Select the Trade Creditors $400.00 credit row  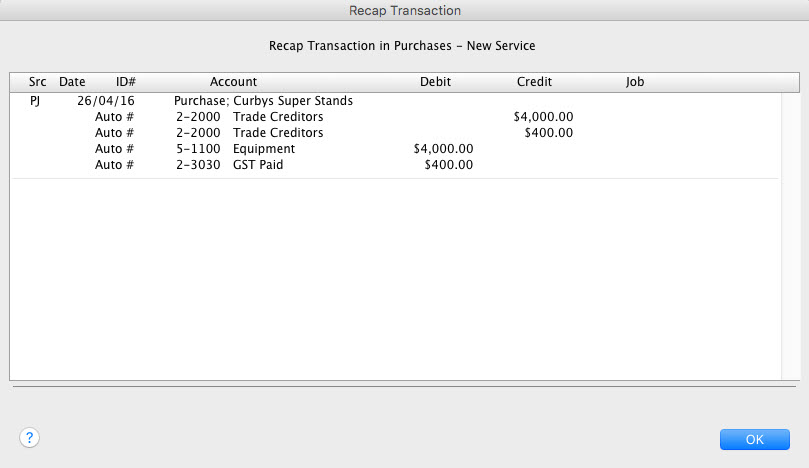(395, 133)
